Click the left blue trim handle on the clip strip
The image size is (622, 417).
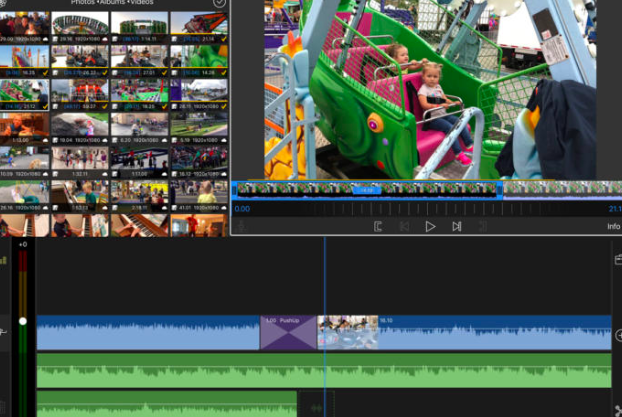[x=234, y=190]
